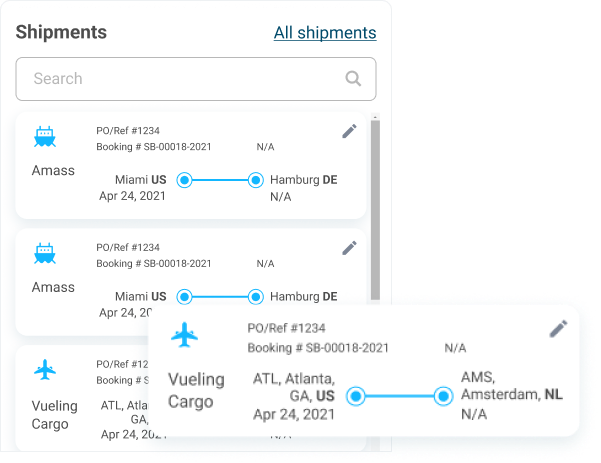
Task: Open the All shipments link
Action: point(325,33)
